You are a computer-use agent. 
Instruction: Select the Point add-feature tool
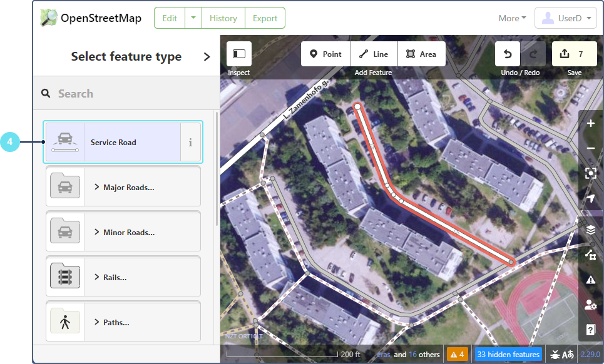click(325, 54)
